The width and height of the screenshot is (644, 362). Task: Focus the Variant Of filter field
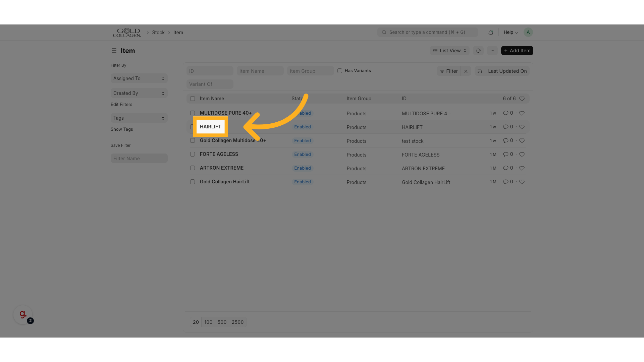(210, 84)
